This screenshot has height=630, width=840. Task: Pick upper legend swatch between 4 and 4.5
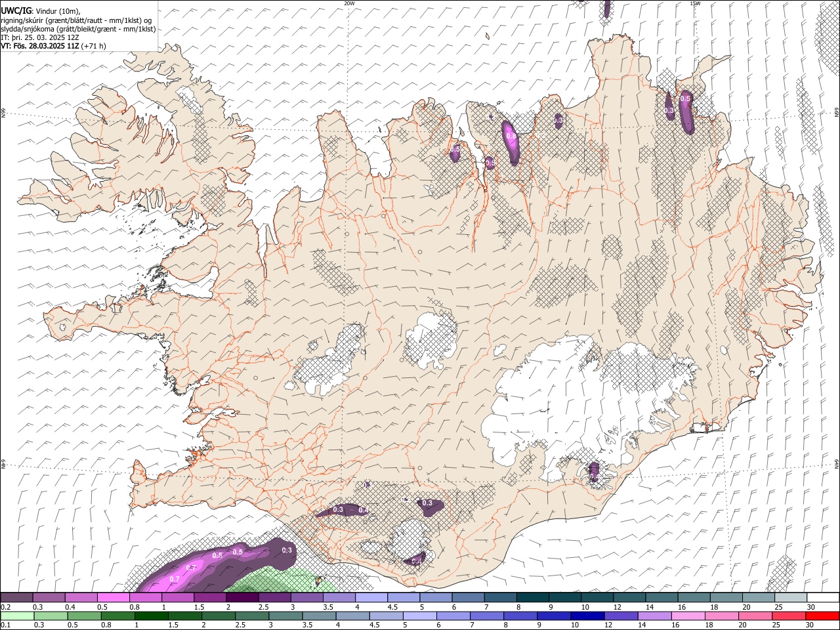pyautogui.click(x=370, y=597)
